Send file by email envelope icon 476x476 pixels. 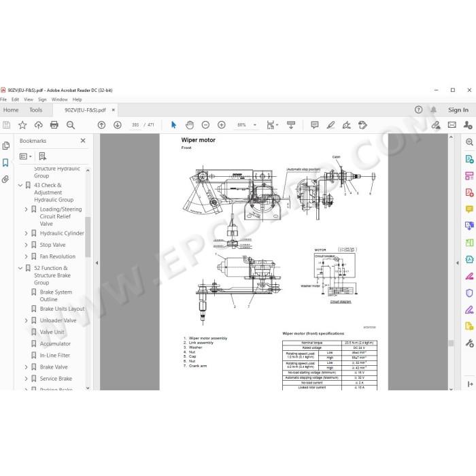click(452, 124)
